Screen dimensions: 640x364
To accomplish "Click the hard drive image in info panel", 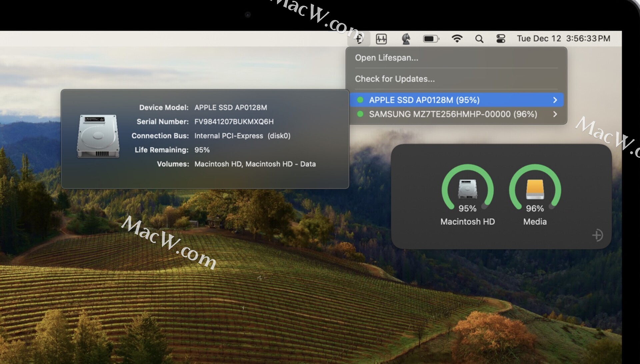I will pyautogui.click(x=98, y=136).
